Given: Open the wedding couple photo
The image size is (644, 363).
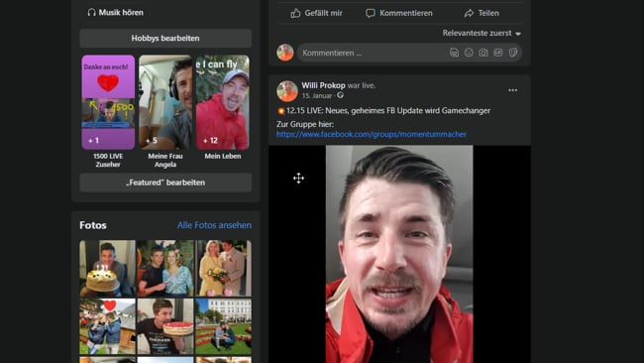Looking at the screenshot, I should (224, 268).
